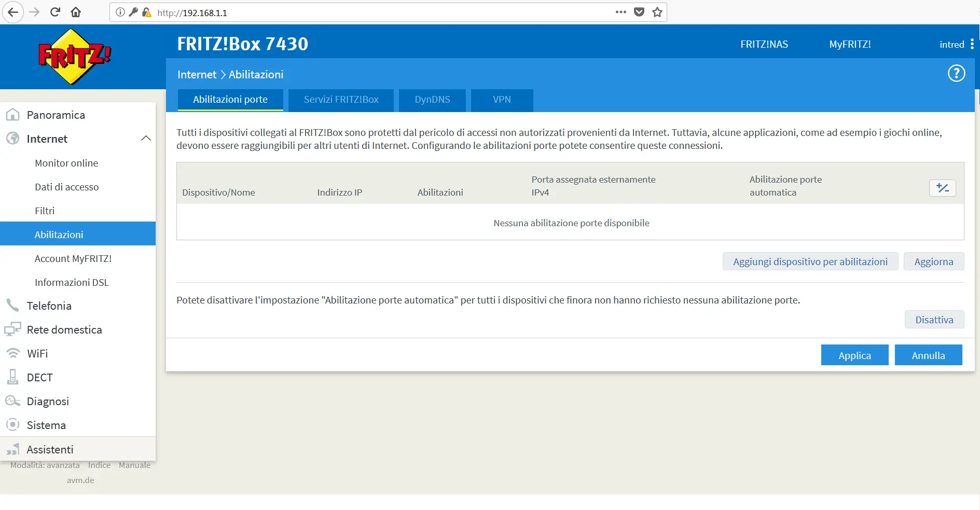Open Dati di accesso menu item
Image resolution: width=980 pixels, height=510 pixels.
[x=66, y=187]
